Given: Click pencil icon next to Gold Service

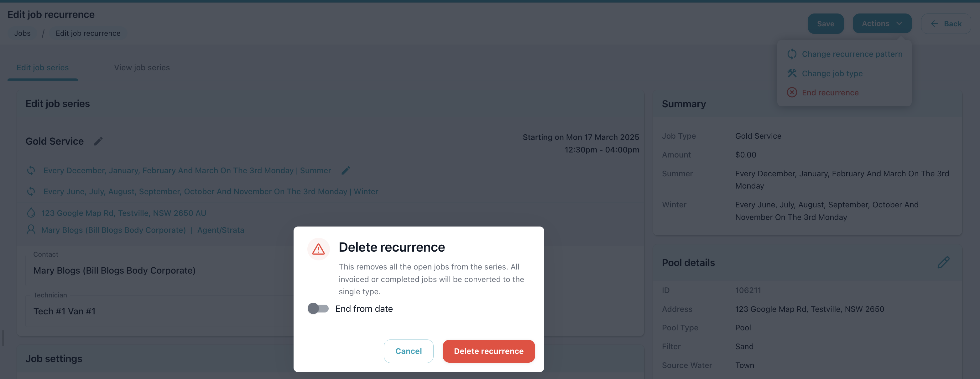Looking at the screenshot, I should (98, 141).
